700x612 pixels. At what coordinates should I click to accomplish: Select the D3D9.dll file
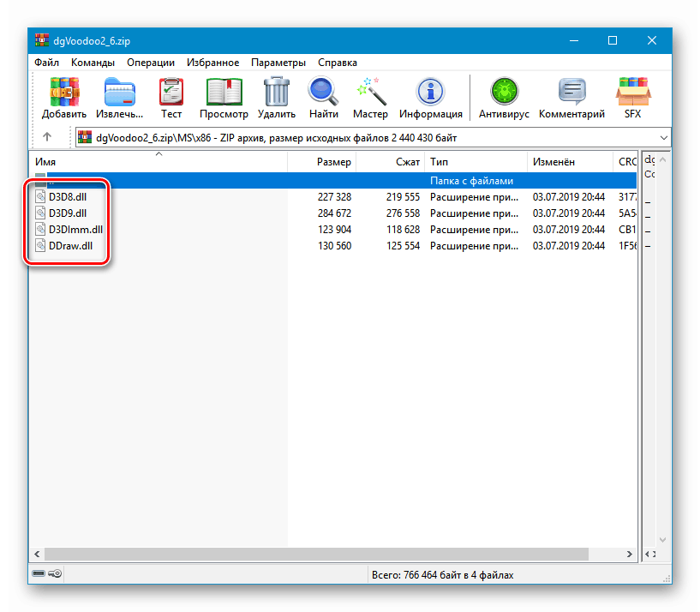[x=68, y=213]
